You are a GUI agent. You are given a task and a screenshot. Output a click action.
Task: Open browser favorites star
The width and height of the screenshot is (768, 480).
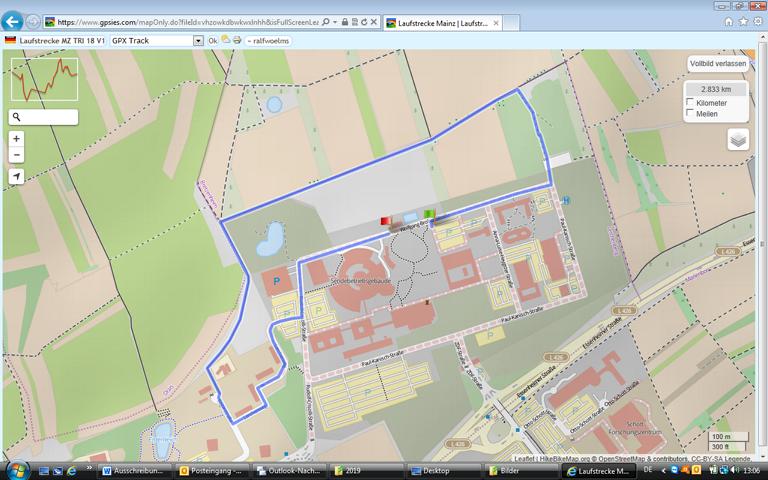click(x=742, y=21)
